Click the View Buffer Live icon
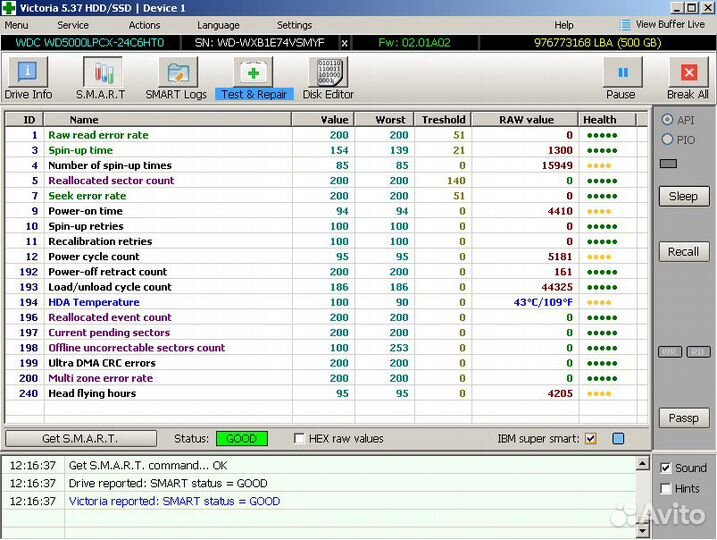Viewport: 717px width, 540px height. [625, 25]
